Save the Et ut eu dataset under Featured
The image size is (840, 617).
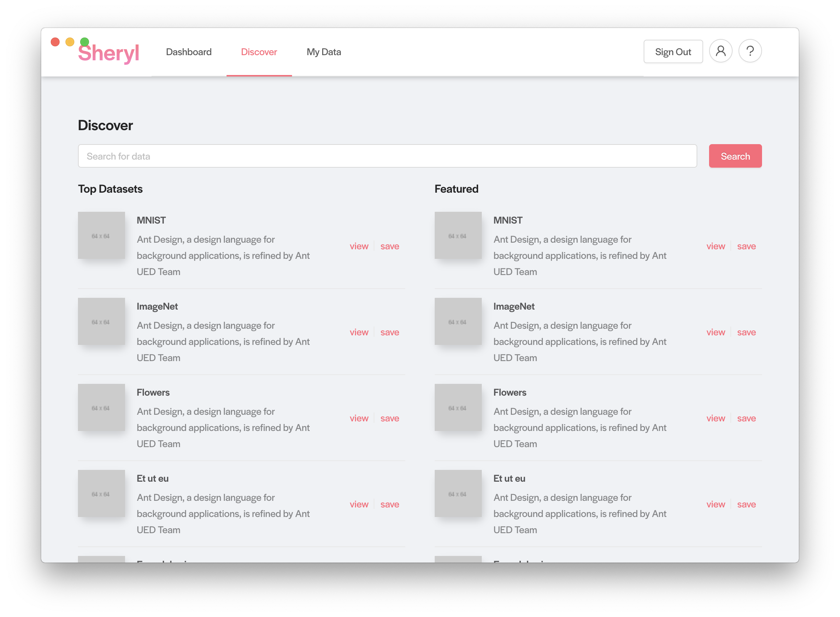coord(746,504)
